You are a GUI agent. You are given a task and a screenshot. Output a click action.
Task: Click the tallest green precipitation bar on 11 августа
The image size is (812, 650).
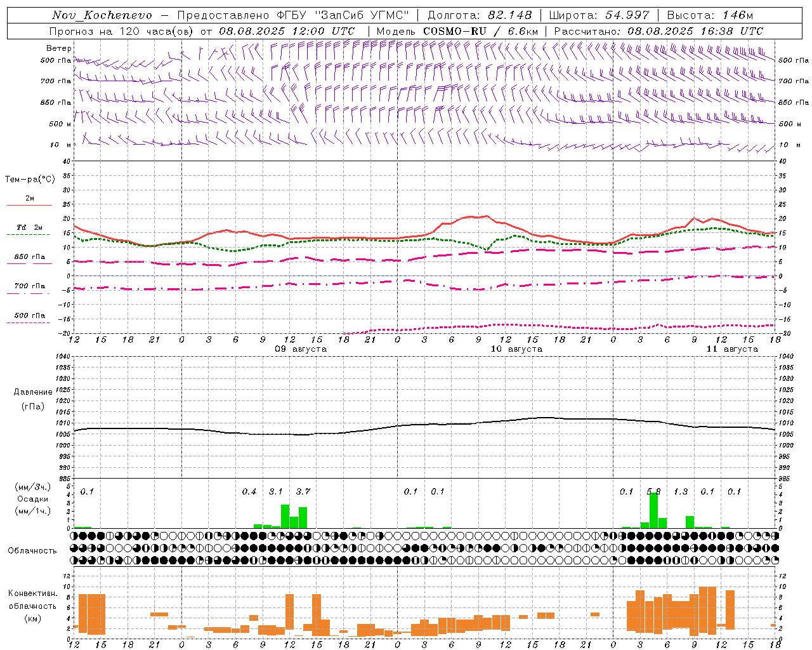[x=653, y=510]
